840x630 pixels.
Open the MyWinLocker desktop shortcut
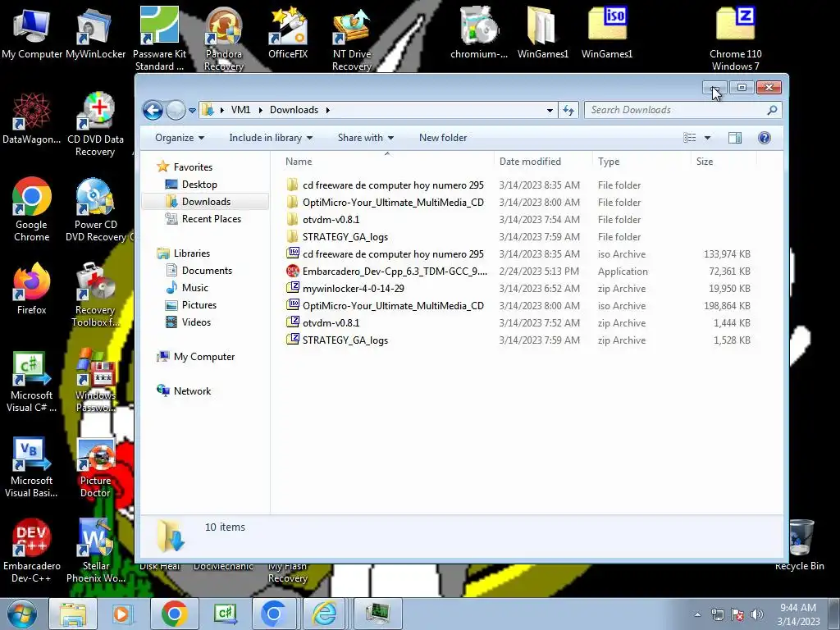click(95, 33)
